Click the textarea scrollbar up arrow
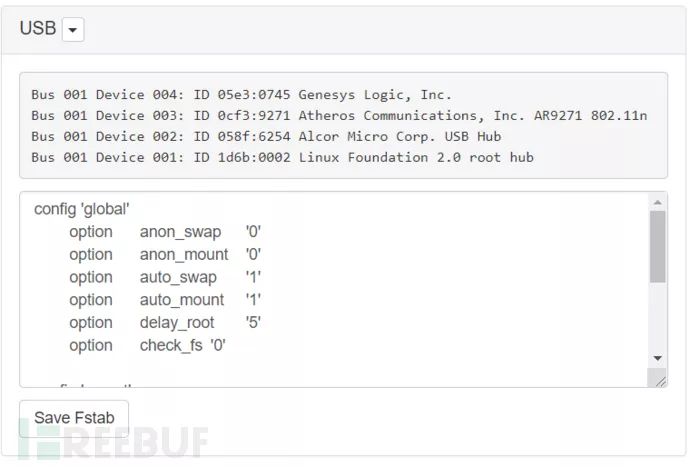The image size is (690, 467). tap(657, 203)
